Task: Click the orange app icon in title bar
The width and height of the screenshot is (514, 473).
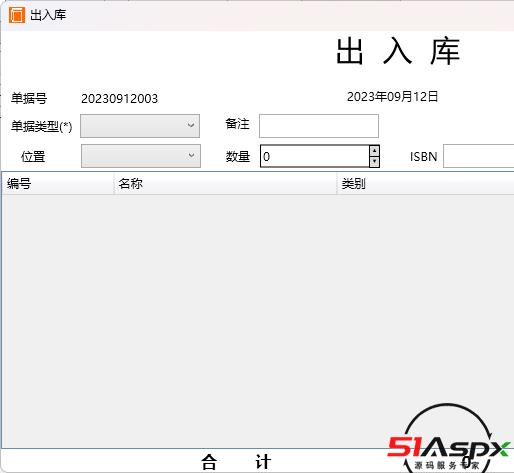Action: tap(17, 15)
